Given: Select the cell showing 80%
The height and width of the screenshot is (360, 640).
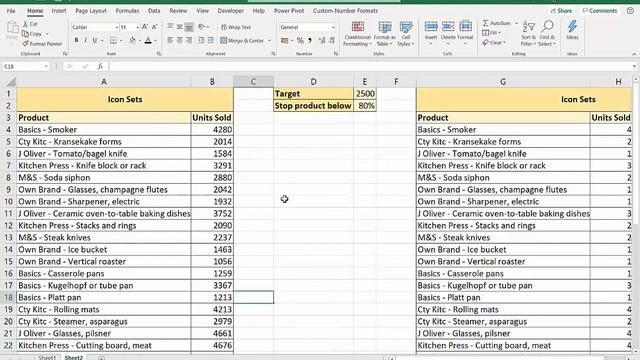Looking at the screenshot, I should (x=365, y=106).
